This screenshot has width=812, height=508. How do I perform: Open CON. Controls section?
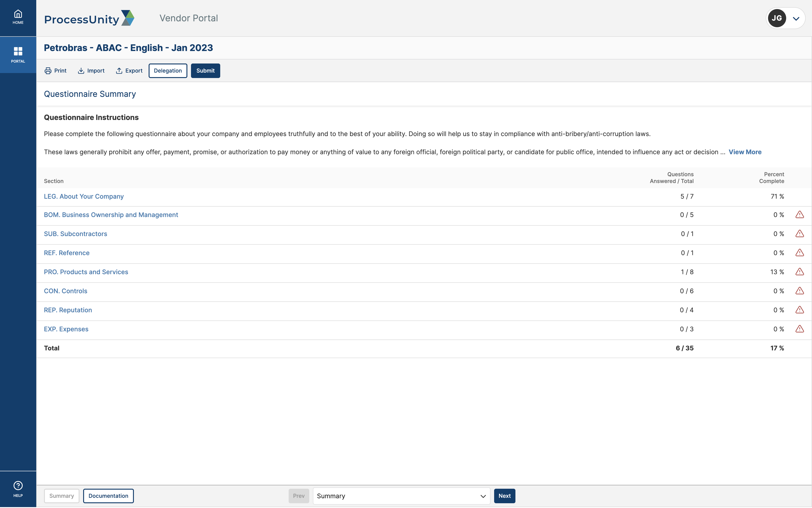point(65,291)
